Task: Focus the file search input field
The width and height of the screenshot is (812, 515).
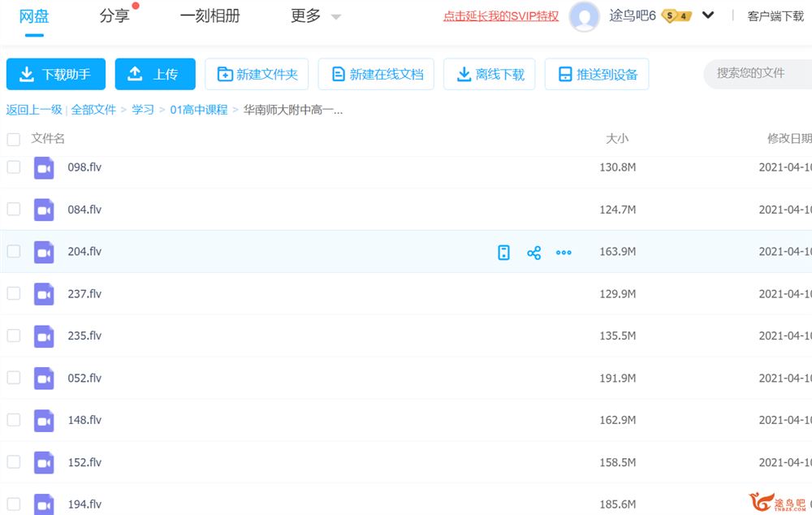Action: click(x=758, y=74)
